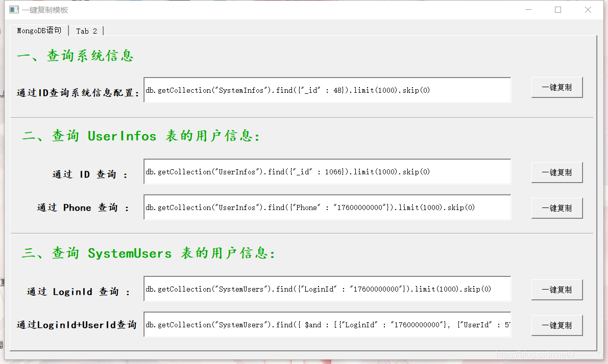Copy the 通过 Phone 查询 statement
Image resolution: width=608 pixels, height=364 pixels.
point(556,207)
